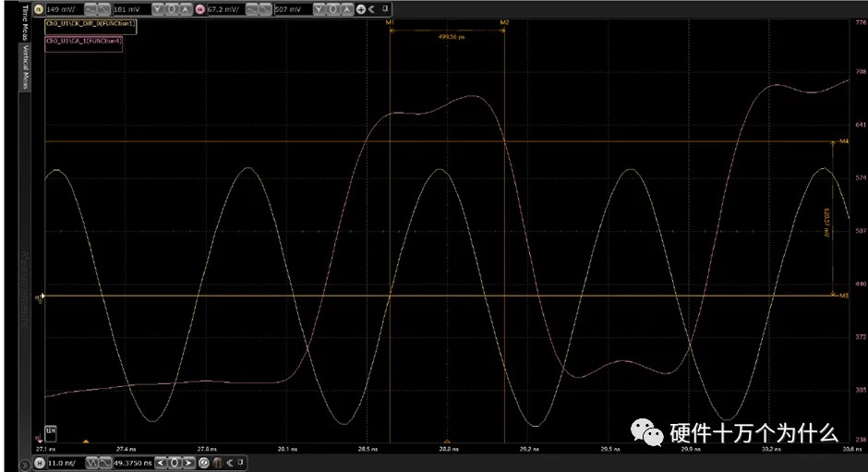Click the CA_1 function label
This screenshot has width=868, height=472.
84,41
